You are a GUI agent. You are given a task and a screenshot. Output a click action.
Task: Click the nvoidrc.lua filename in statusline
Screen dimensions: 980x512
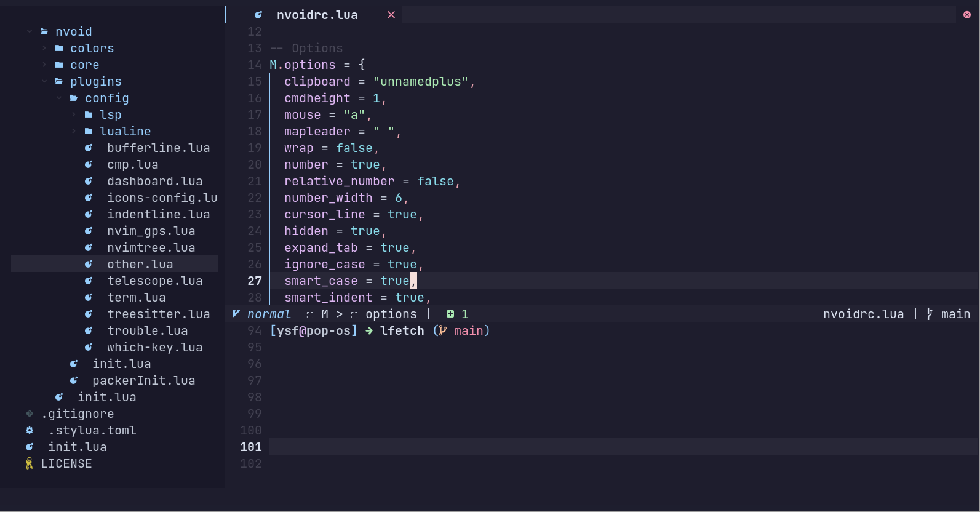(x=864, y=314)
